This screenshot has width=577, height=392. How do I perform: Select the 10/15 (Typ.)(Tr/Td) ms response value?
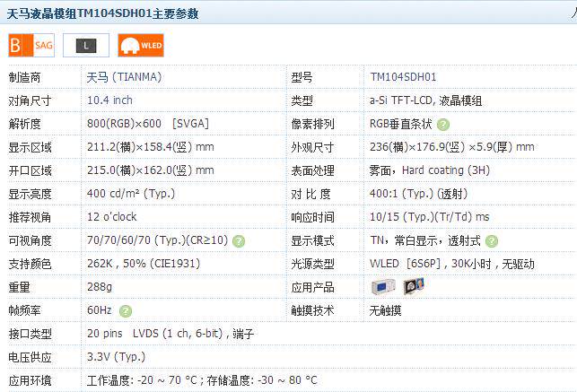click(430, 217)
